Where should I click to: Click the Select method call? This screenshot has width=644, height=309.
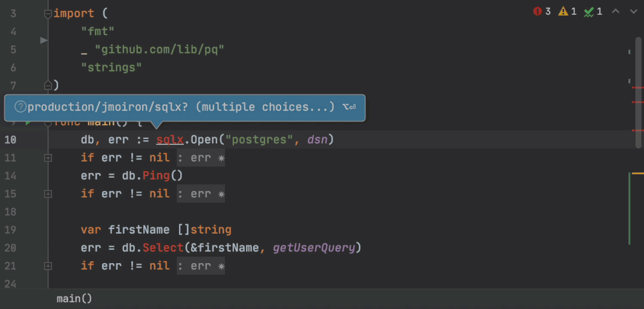[x=163, y=248]
